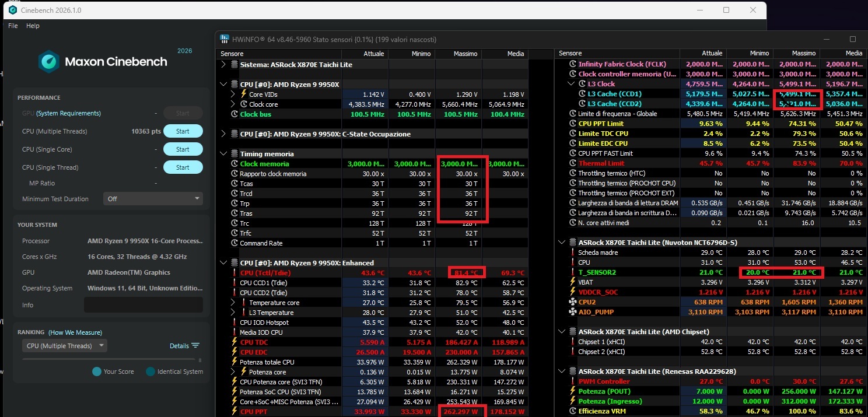The width and height of the screenshot is (868, 417).
Task: Open the File menu in Cinebench
Action: point(13,26)
